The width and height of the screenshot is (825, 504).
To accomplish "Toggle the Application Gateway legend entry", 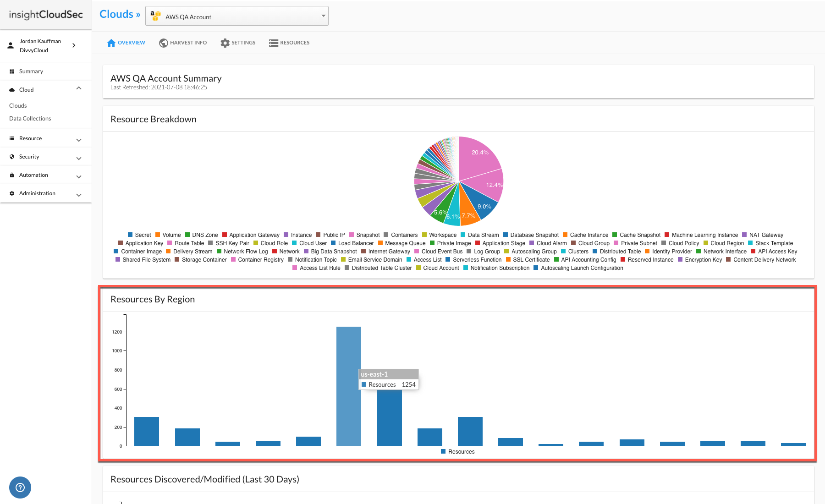I will 251,235.
